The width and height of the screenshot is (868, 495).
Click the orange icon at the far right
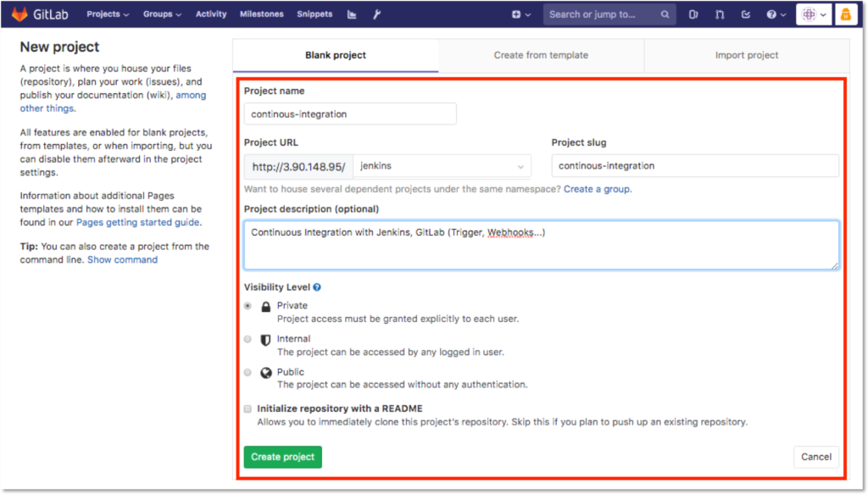(x=845, y=15)
